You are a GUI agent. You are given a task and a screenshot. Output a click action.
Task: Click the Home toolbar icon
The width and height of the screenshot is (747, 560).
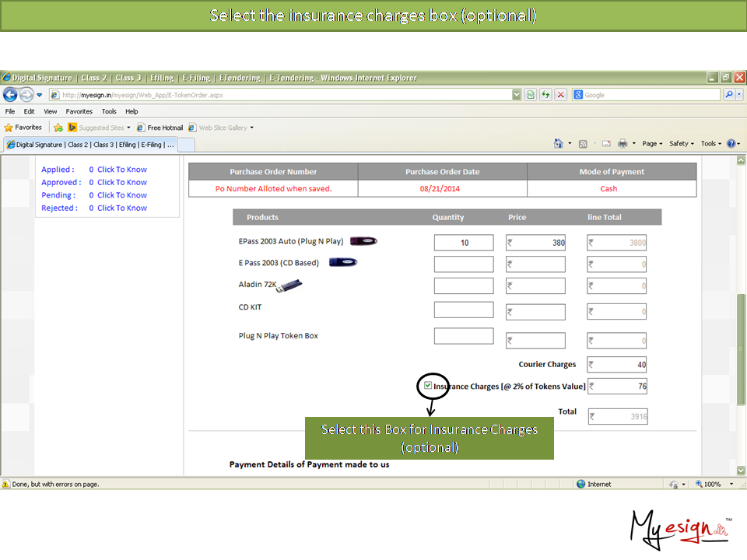[x=558, y=144]
